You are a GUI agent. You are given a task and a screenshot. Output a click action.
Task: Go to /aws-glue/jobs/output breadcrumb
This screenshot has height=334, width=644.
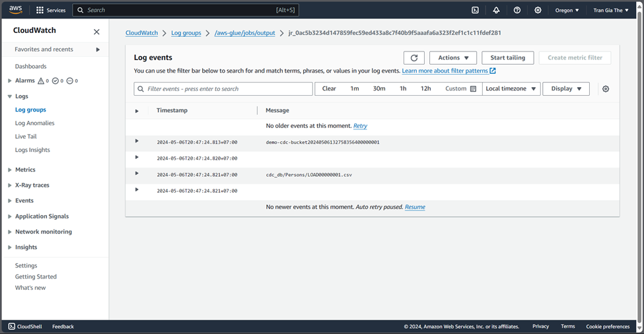(x=245, y=33)
